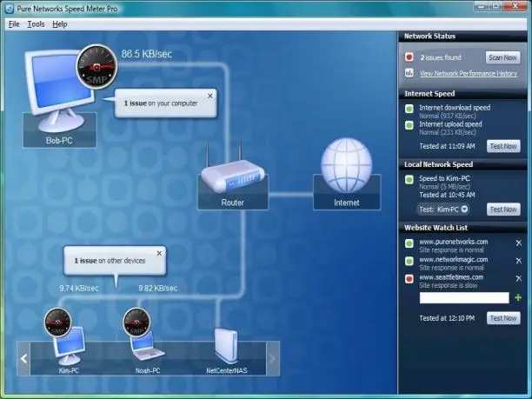
Task: Select the Noah-PC laptop icon
Action: pyautogui.click(x=147, y=347)
